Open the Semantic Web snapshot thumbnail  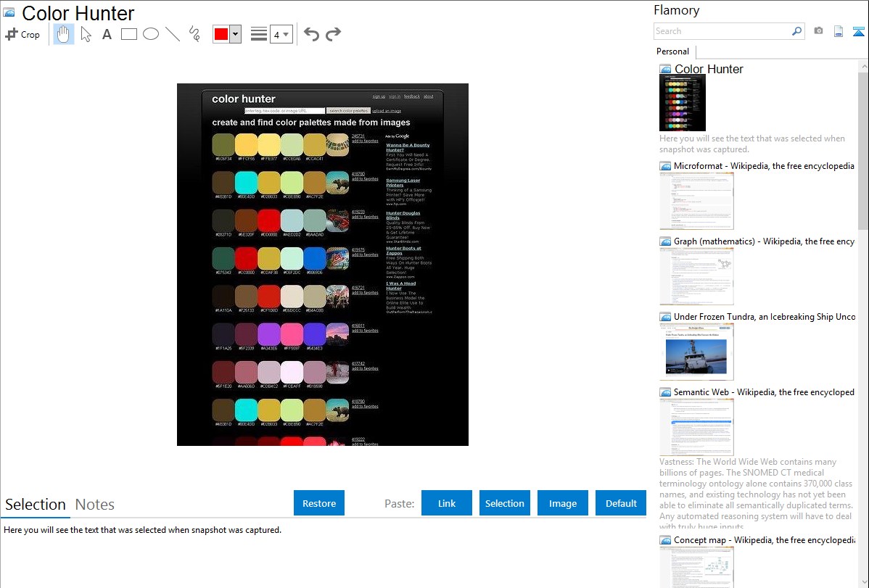pyautogui.click(x=696, y=427)
